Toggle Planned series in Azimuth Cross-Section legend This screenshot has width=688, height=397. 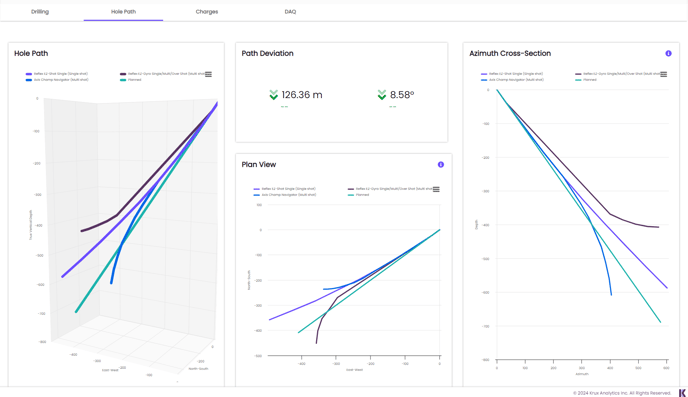click(586, 80)
